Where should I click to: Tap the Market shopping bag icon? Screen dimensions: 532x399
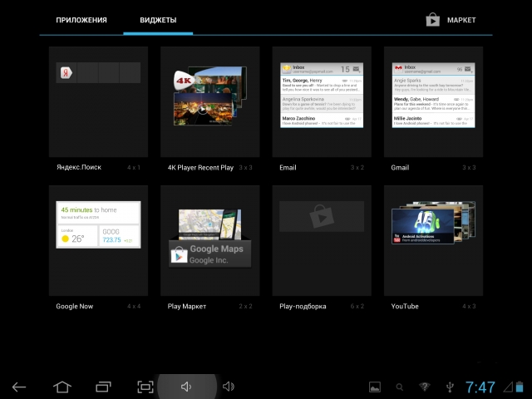point(432,19)
